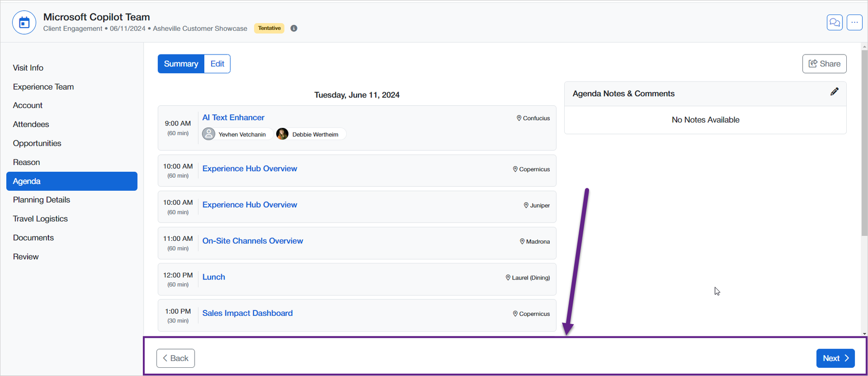Click the Microsoft Copilot Team title
Viewport: 868px width, 376px height.
(97, 17)
